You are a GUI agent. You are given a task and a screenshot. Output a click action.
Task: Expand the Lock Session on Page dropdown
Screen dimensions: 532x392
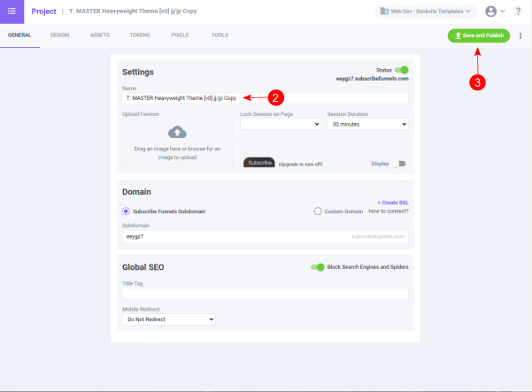(280, 125)
